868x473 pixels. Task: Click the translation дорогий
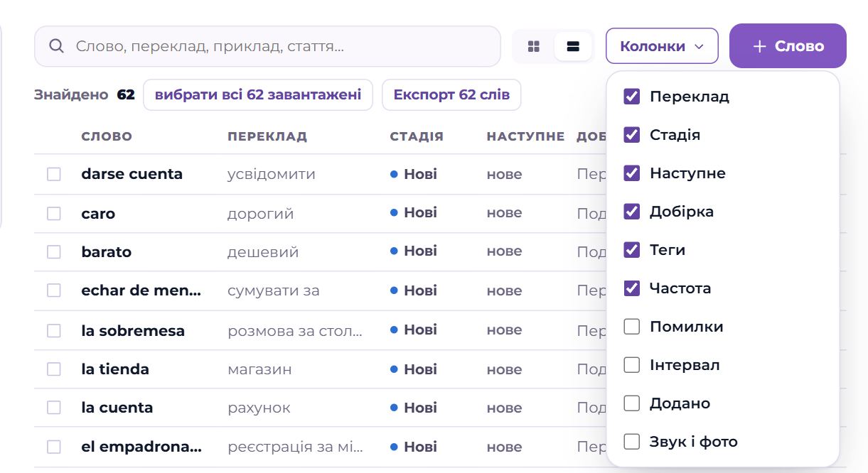pos(260,214)
